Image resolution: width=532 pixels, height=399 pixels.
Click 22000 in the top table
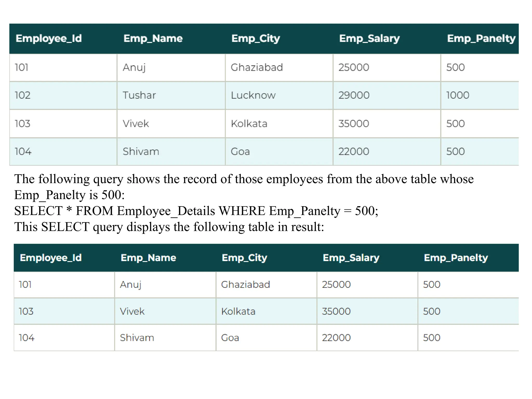[x=354, y=151]
